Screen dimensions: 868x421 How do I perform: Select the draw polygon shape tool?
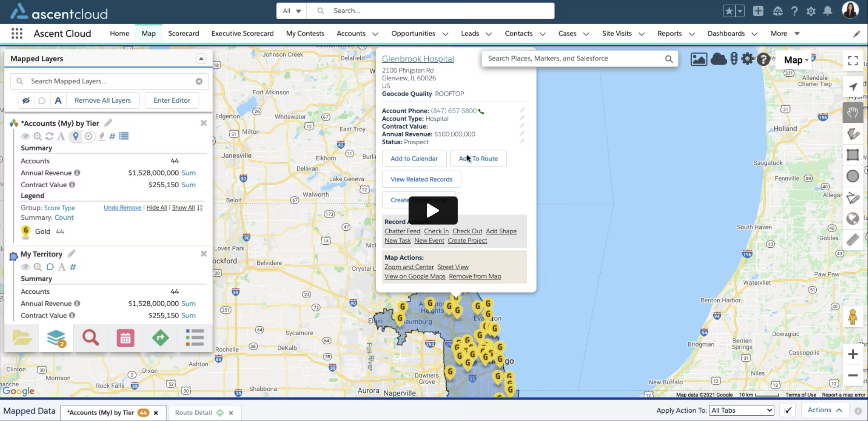coord(853,134)
